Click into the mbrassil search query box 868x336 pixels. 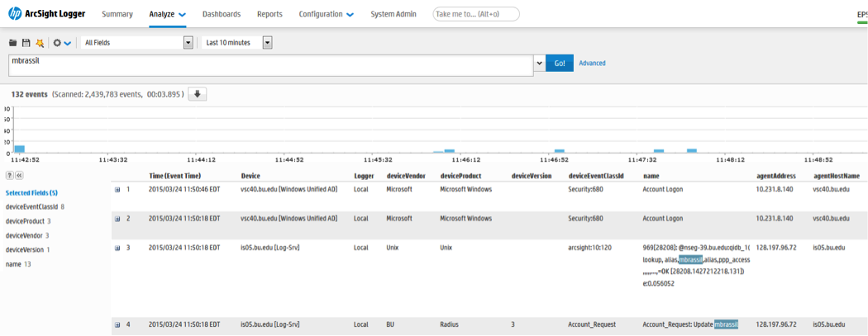[271, 66]
